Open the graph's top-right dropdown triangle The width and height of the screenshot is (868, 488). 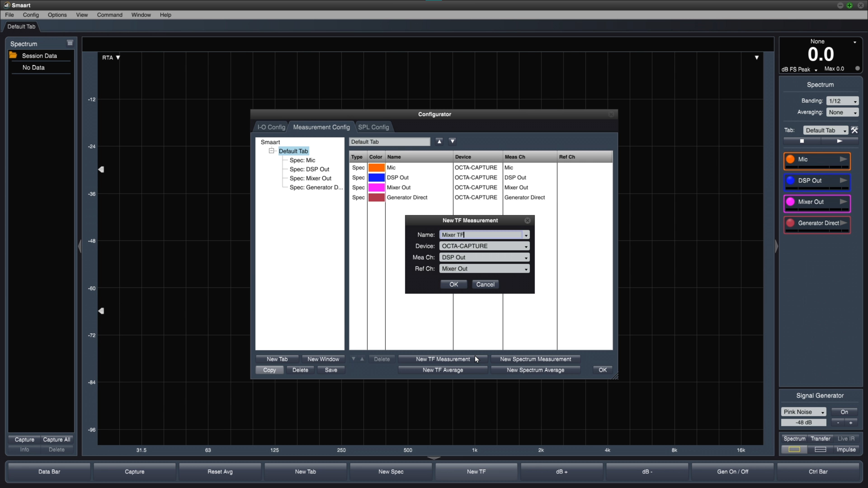tap(757, 58)
